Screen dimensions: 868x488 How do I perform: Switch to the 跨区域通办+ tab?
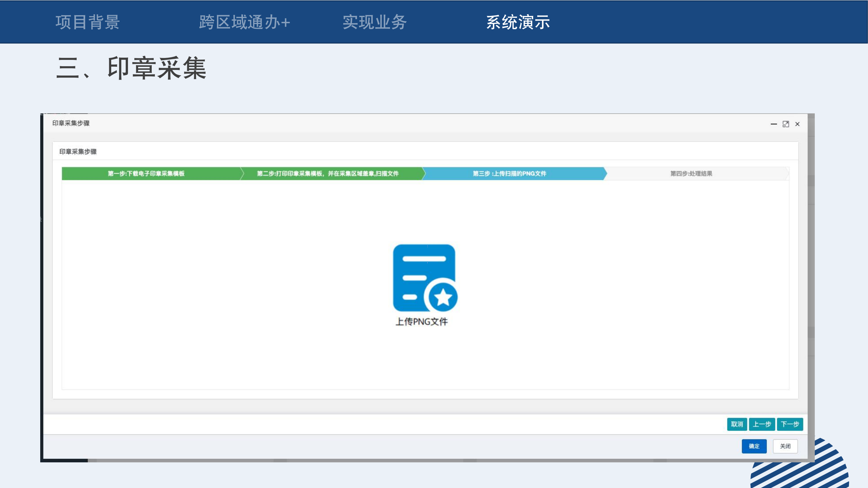pyautogui.click(x=244, y=22)
